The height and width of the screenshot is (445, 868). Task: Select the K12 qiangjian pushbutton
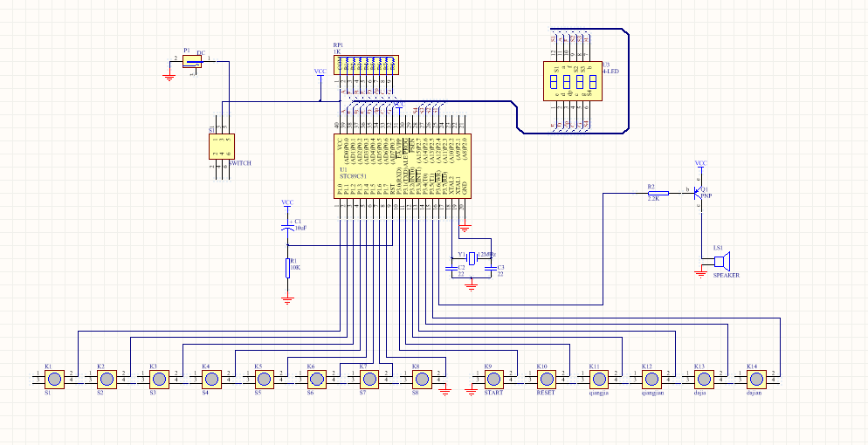(651, 380)
